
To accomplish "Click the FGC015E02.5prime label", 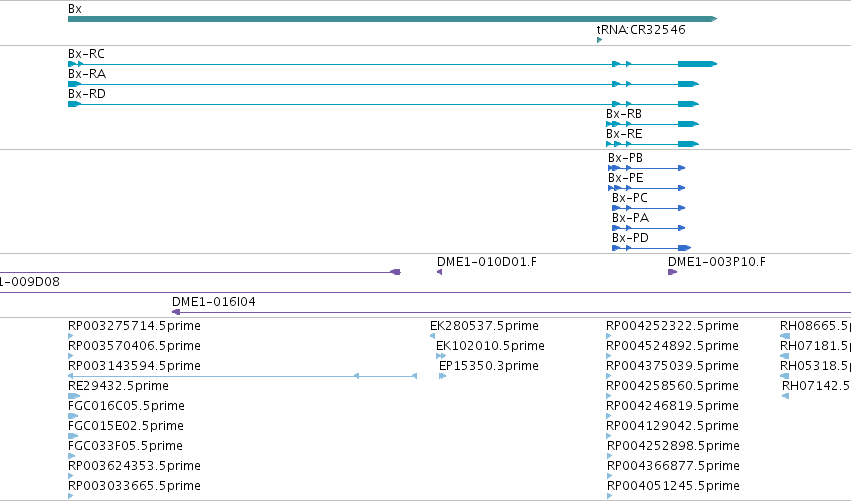I will click(x=125, y=426).
